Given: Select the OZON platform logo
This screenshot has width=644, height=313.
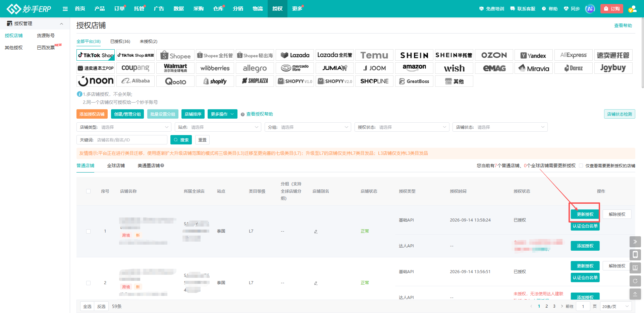Looking at the screenshot, I should click(x=494, y=55).
